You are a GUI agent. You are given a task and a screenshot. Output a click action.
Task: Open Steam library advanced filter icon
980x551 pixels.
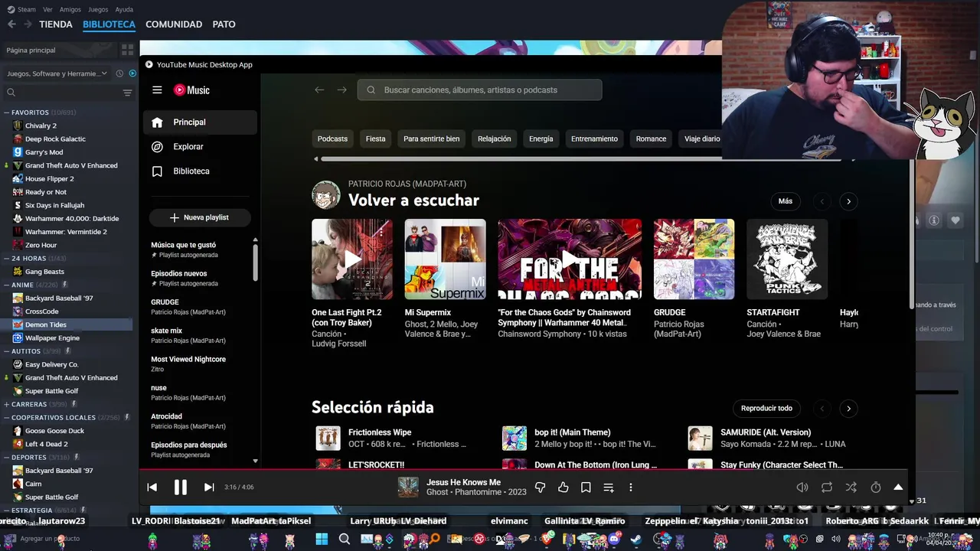tap(127, 93)
